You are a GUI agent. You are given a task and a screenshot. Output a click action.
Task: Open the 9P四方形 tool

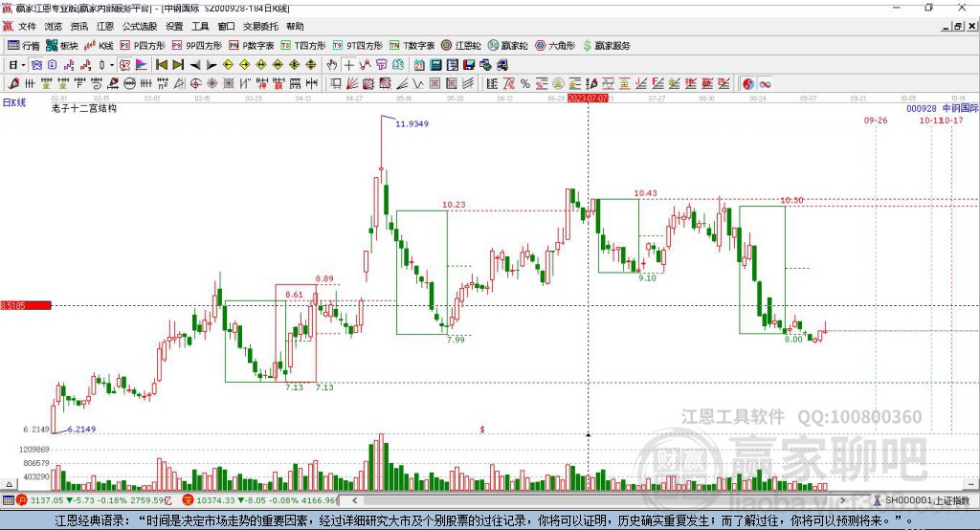pyautogui.click(x=197, y=46)
